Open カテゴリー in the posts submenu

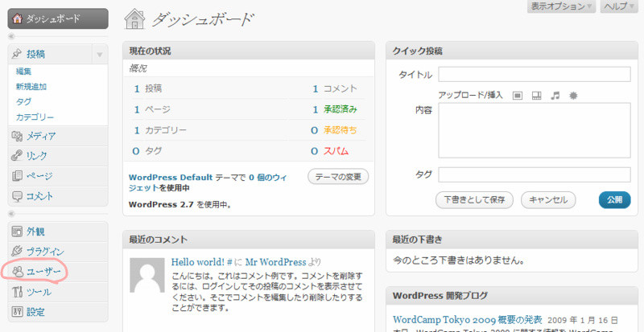(35, 117)
